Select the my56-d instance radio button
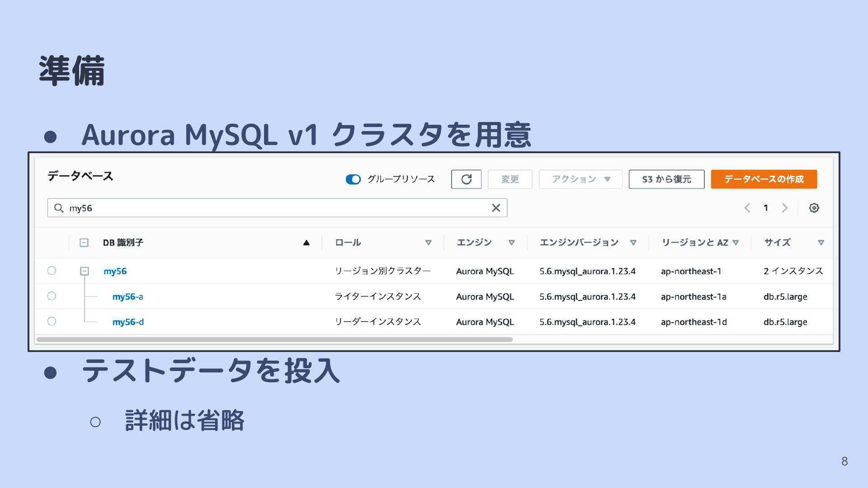Viewport: 868px width, 488px height. pyautogui.click(x=52, y=321)
